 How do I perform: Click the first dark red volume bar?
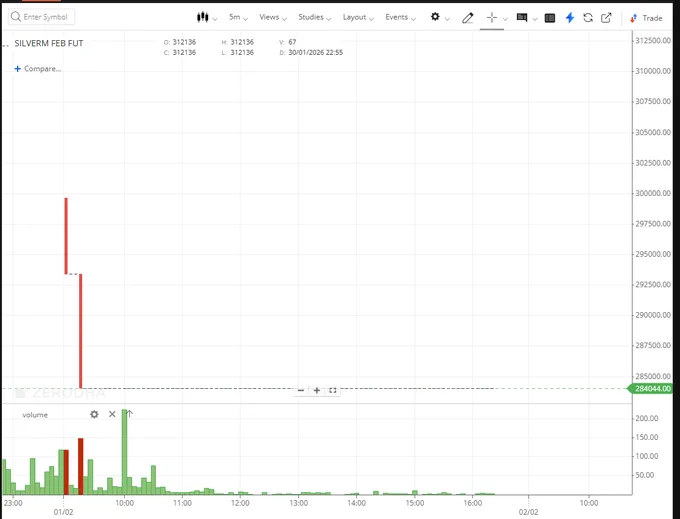pyautogui.click(x=66, y=472)
